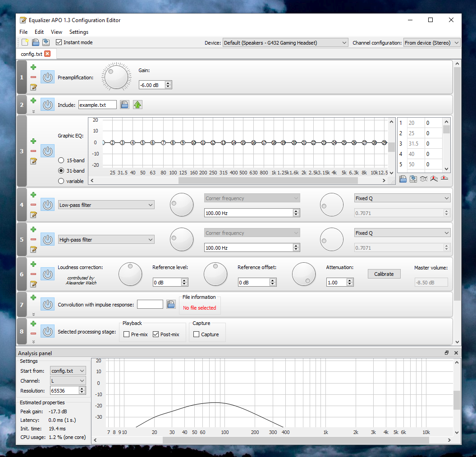This screenshot has width=476, height=457.
Task: Click the new configuration file icon
Action: (25, 42)
